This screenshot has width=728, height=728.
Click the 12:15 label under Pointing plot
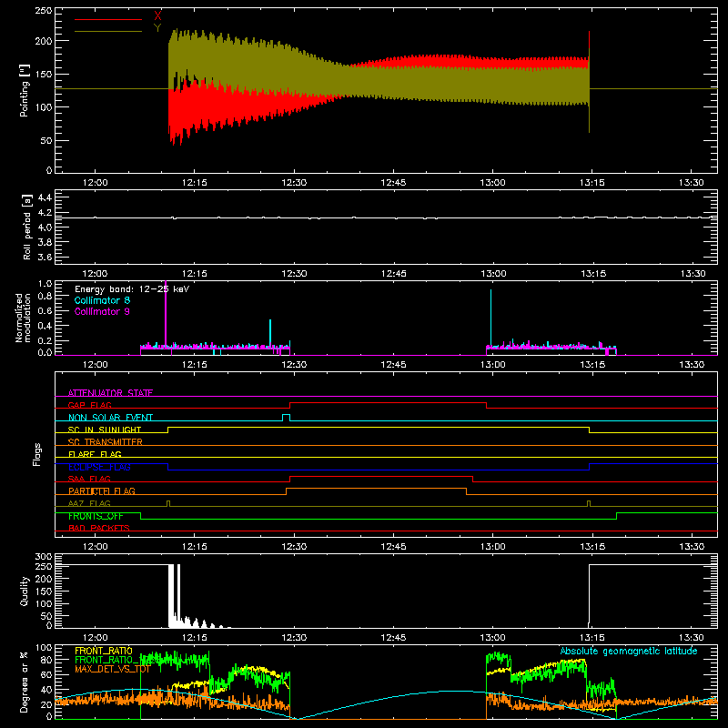pyautogui.click(x=195, y=183)
